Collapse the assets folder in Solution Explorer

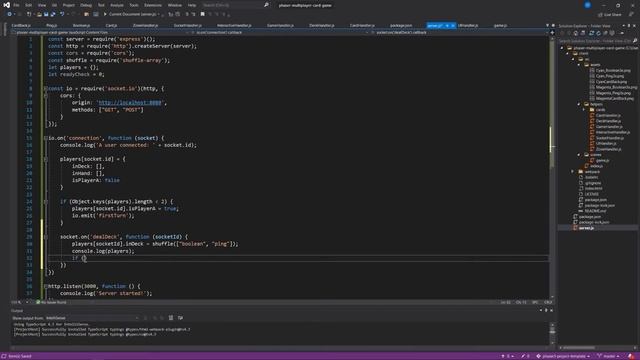click(579, 65)
